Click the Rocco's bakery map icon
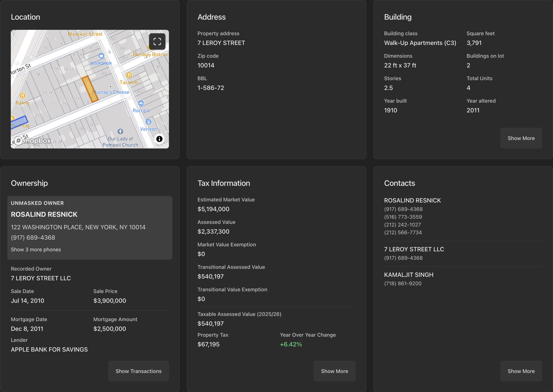553x392 pixels. [141, 103]
